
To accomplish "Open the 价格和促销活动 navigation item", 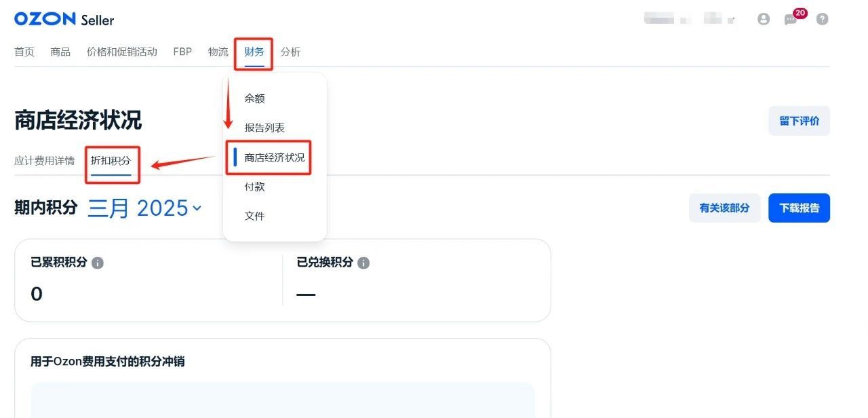I will pyautogui.click(x=122, y=52).
